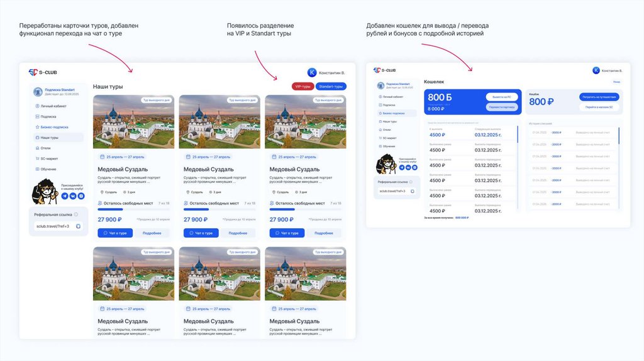Open Наши туры in the wallet screen sidebar
The image size is (644, 361).
coord(387,121)
